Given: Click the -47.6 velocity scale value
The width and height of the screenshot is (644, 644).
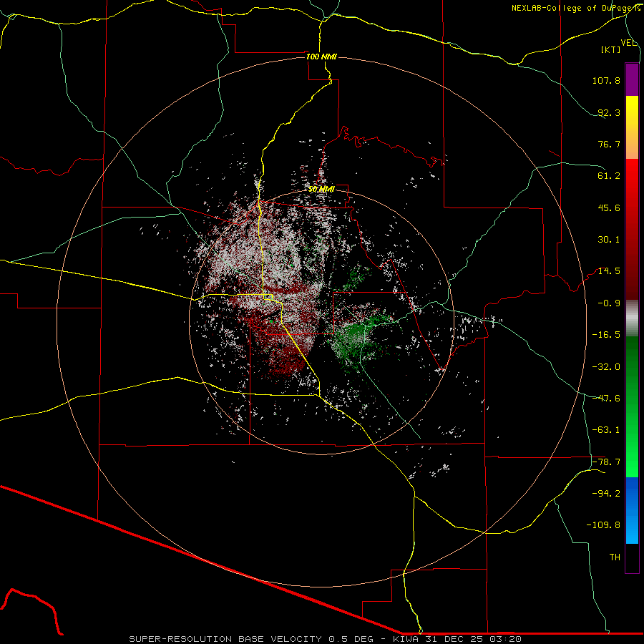Looking at the screenshot, I should pos(606,399).
